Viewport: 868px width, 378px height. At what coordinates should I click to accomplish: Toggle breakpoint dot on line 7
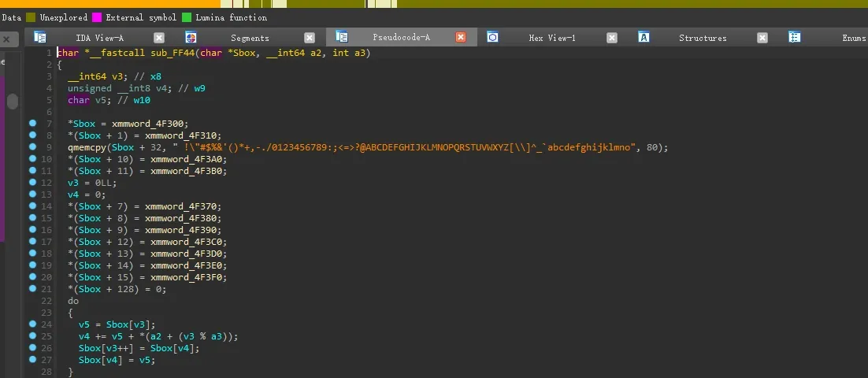tap(32, 124)
